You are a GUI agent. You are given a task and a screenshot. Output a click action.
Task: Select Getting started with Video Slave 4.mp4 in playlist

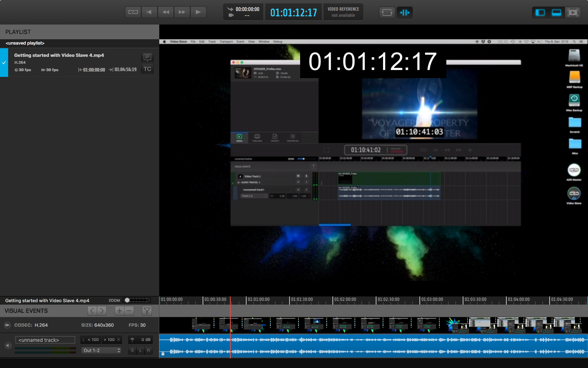[59, 55]
